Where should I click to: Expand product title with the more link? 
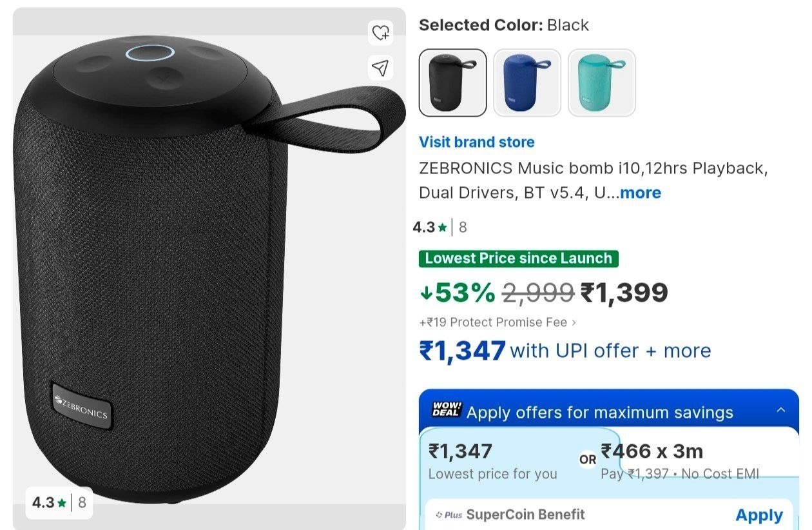(x=640, y=193)
